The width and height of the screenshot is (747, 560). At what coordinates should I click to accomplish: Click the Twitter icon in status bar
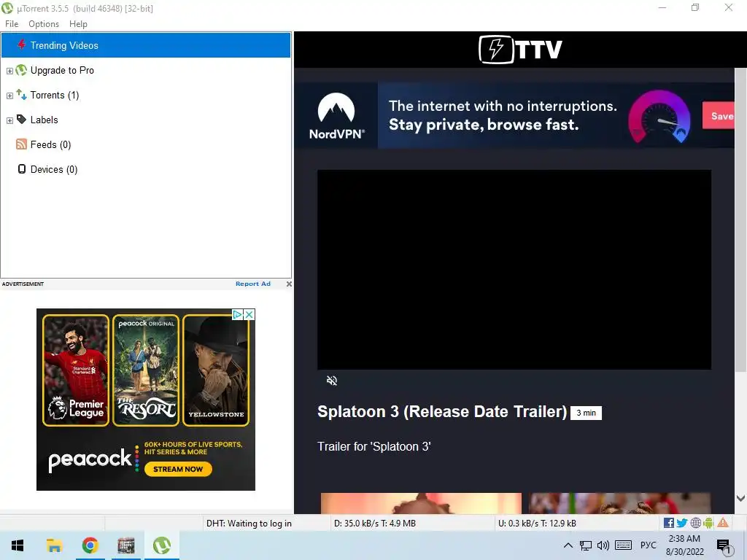point(682,523)
